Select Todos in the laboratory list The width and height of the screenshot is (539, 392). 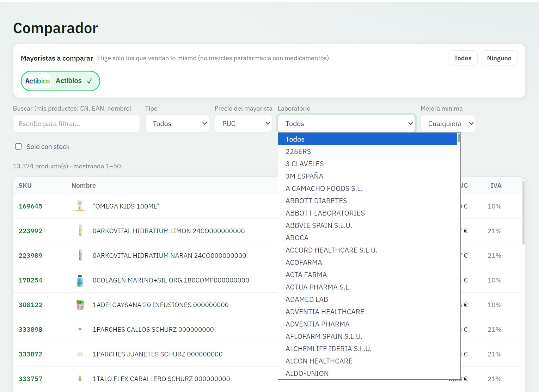(367, 139)
